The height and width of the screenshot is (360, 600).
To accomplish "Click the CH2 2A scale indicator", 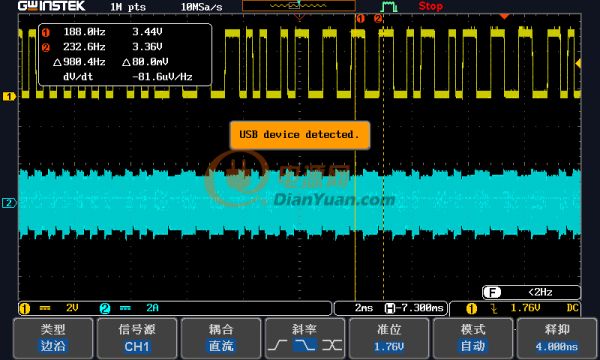I will point(129,308).
